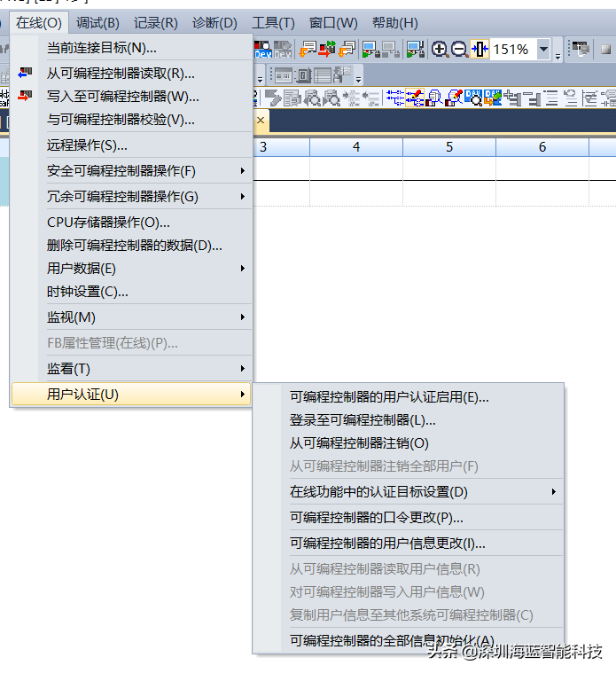Screen dimensions: 616x673
Task: Toggle the highlighted ladder edit red pen icon
Action: [415, 98]
